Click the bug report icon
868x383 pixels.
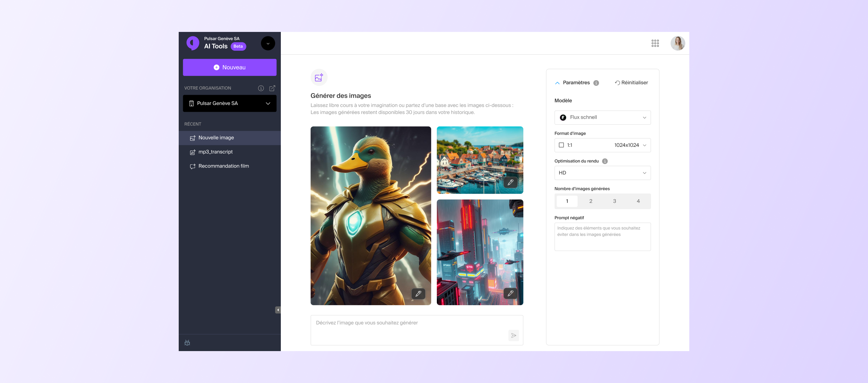[187, 342]
